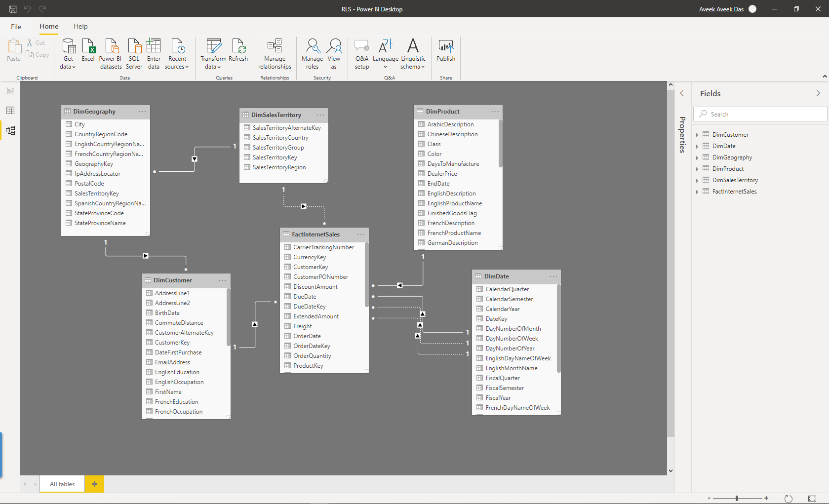Open the File menu
Image resolution: width=829 pixels, height=504 pixels.
coord(16,26)
